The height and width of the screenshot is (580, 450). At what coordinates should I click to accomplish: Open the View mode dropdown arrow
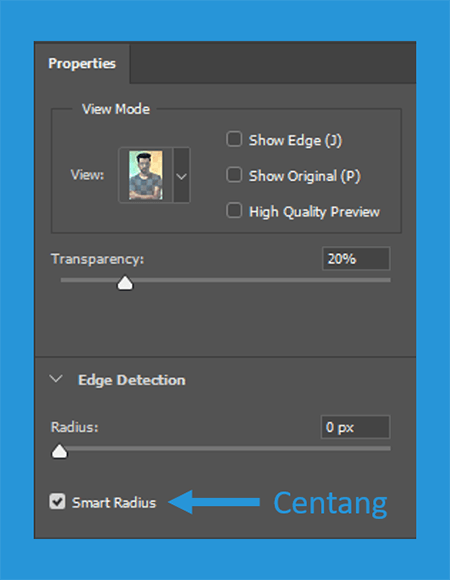[x=181, y=175]
